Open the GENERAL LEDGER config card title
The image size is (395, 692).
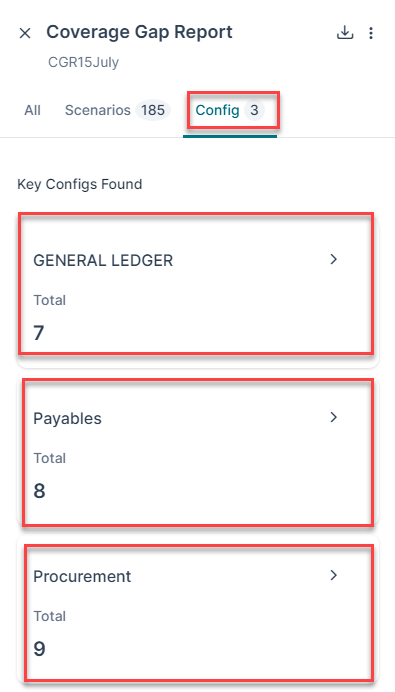point(103,261)
